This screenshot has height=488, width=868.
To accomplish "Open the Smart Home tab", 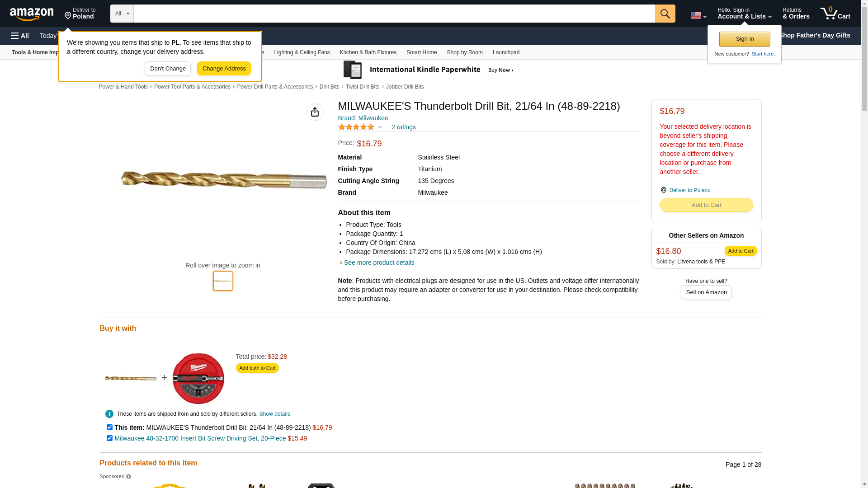I will [x=421, y=52].
